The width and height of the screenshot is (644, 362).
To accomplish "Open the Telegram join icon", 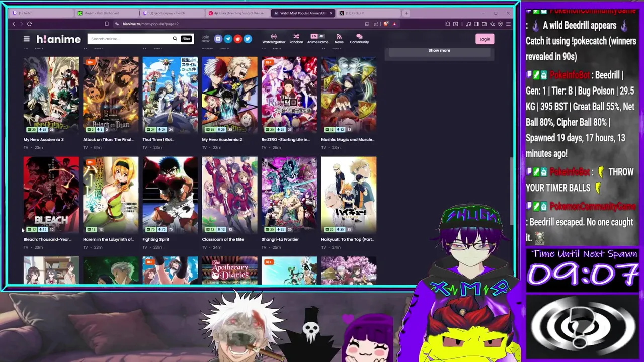I will click(x=228, y=39).
